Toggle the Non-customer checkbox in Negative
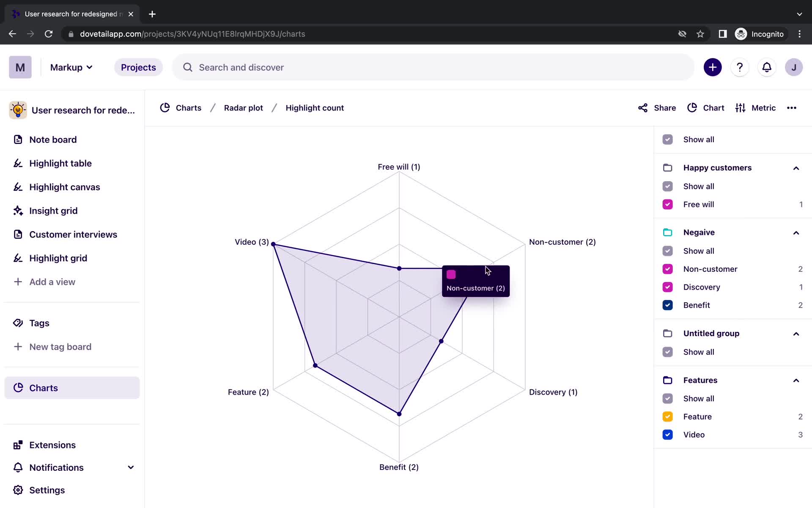This screenshot has width=812, height=508. click(x=668, y=269)
